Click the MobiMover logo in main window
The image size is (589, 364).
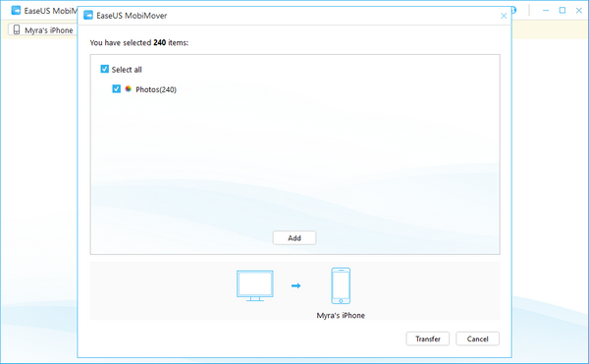(x=16, y=11)
